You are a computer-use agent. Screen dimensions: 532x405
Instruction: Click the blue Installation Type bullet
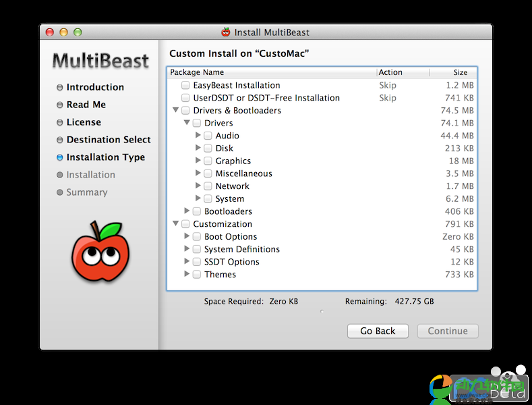(x=60, y=157)
